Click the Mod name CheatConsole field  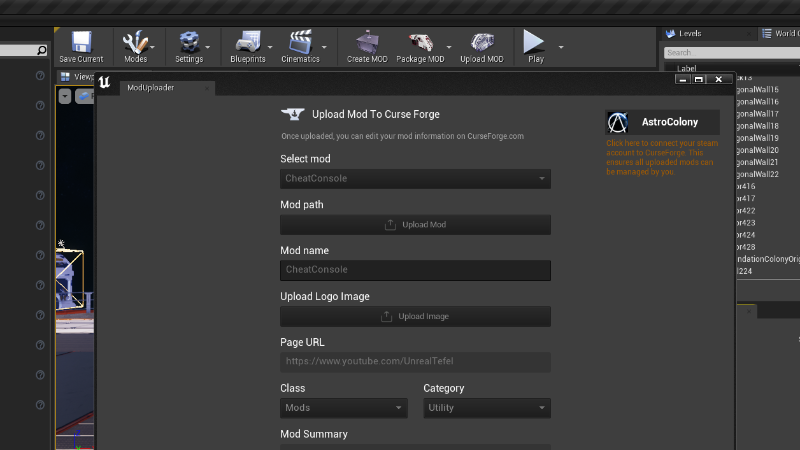click(x=415, y=270)
